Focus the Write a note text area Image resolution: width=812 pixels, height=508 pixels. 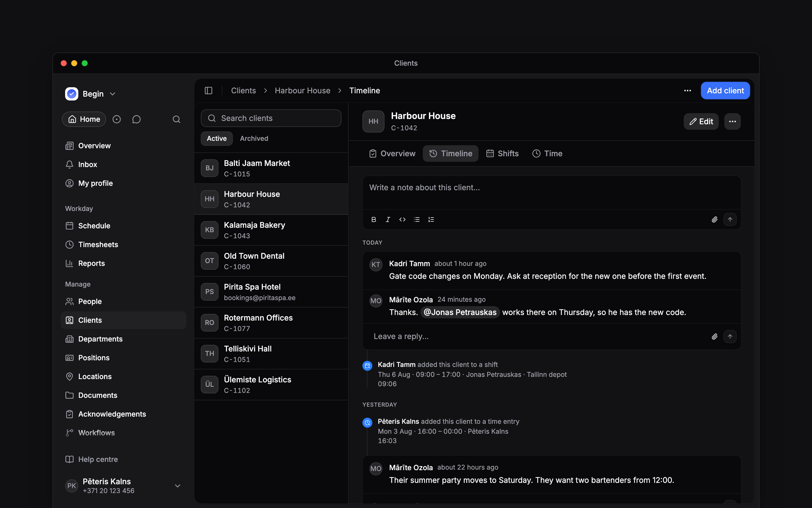tap(552, 192)
